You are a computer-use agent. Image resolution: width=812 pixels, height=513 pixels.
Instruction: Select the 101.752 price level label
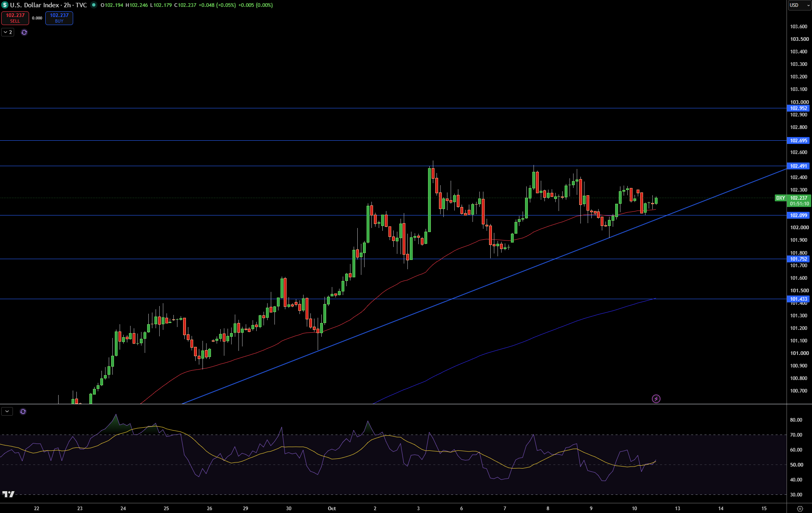pos(798,259)
